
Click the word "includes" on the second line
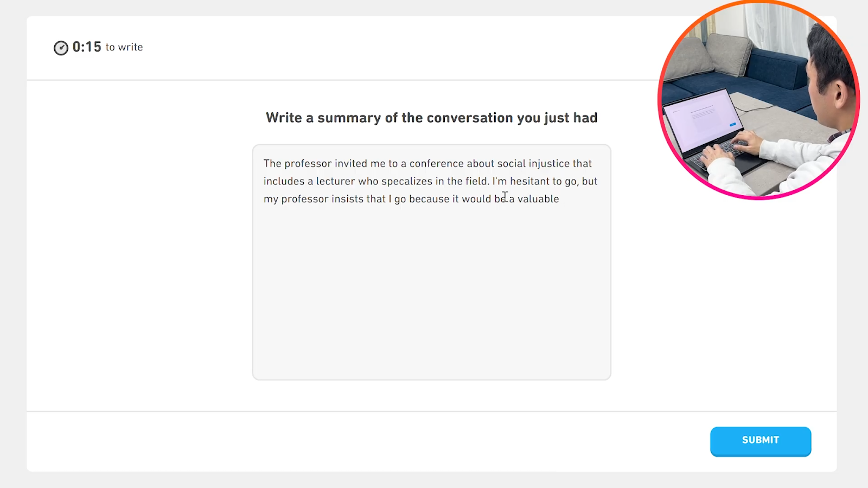pyautogui.click(x=284, y=182)
